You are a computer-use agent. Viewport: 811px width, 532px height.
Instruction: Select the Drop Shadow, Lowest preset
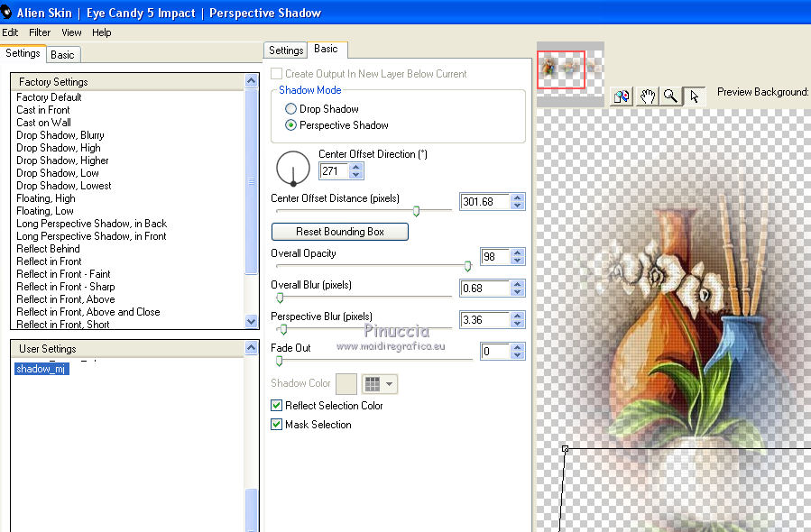point(64,186)
